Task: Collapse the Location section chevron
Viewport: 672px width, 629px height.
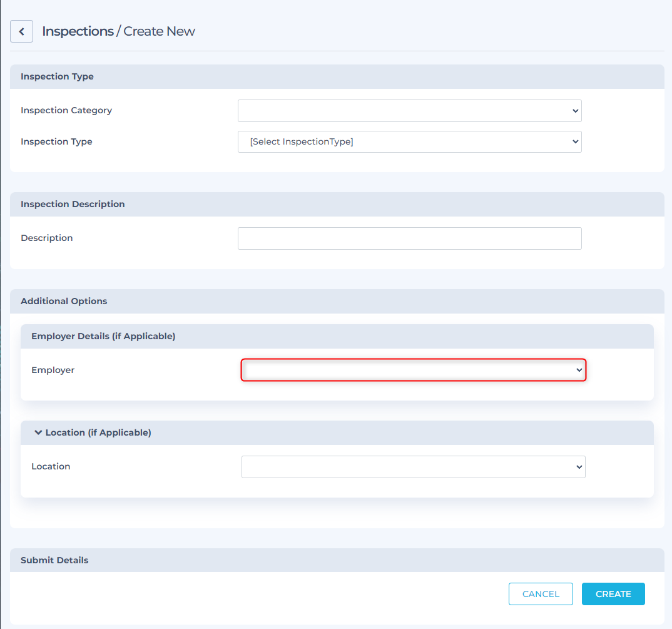Action: click(x=38, y=432)
